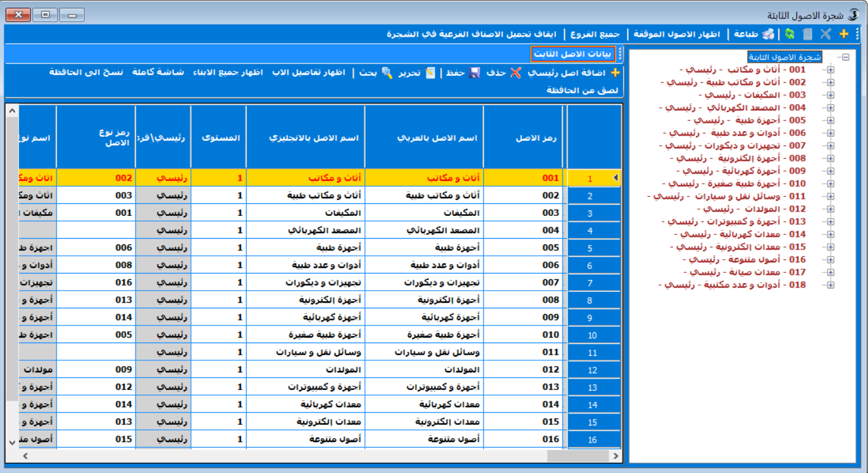Select tree item 015 معدات إلكترونية
This screenshot has height=473, width=868.
click(738, 247)
